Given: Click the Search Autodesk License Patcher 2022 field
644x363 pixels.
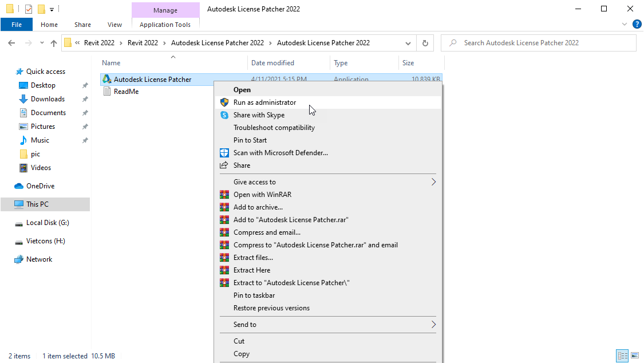Looking at the screenshot, I should tap(538, 43).
